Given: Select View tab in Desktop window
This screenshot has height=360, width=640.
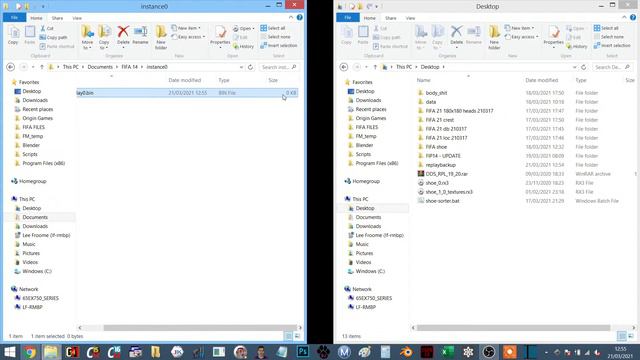Looking at the screenshot, I should (410, 18).
